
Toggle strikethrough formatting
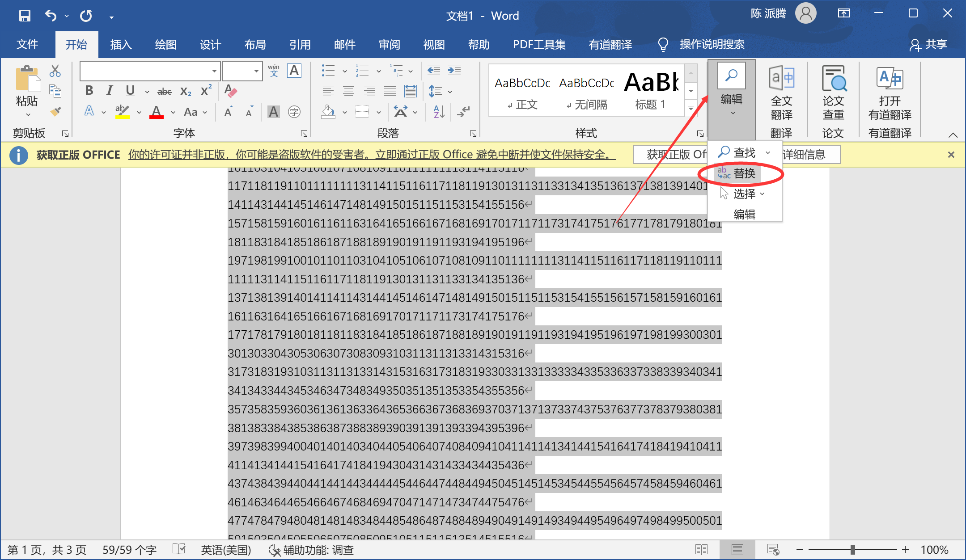[x=165, y=91]
